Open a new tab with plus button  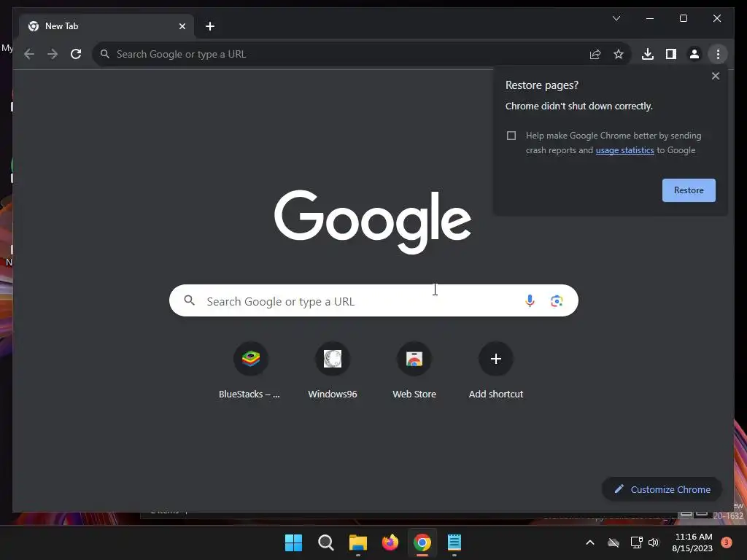coord(210,27)
